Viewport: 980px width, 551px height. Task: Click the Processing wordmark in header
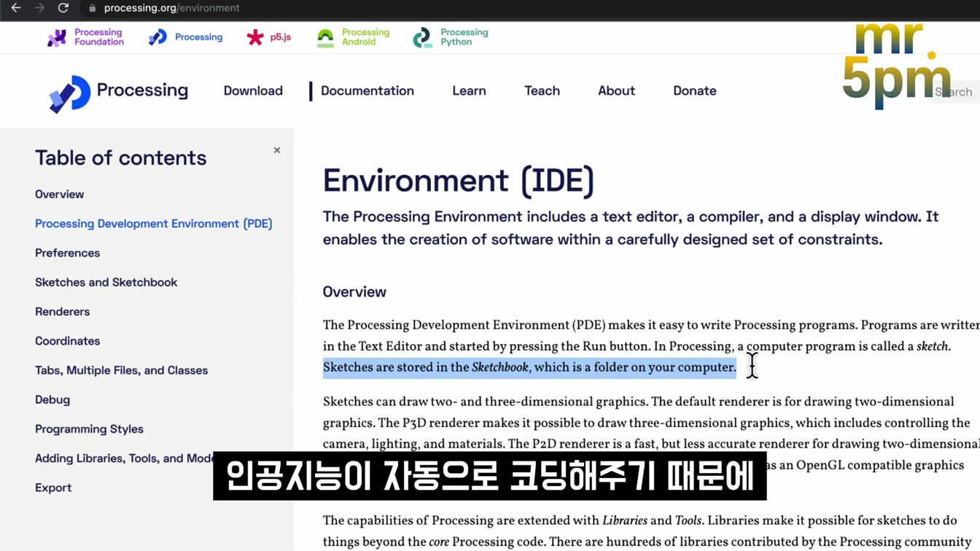click(x=142, y=90)
